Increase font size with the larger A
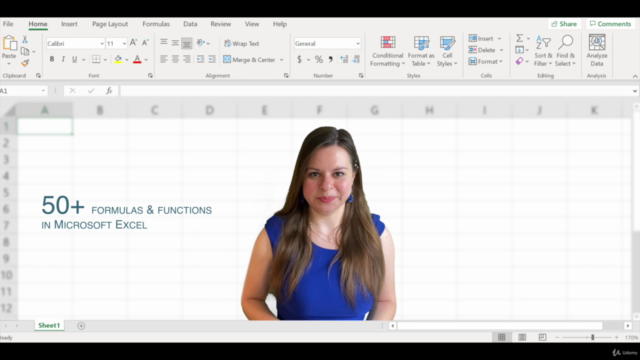 [133, 43]
